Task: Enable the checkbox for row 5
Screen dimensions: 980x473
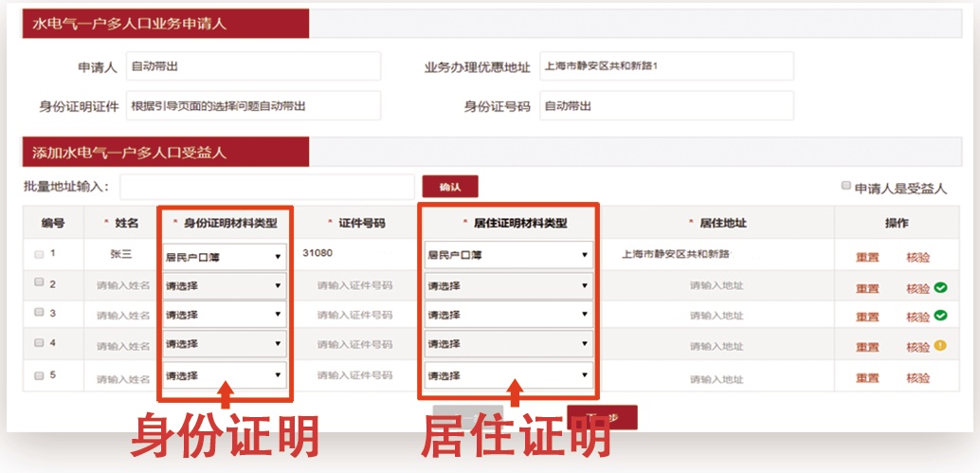Action: 39,375
